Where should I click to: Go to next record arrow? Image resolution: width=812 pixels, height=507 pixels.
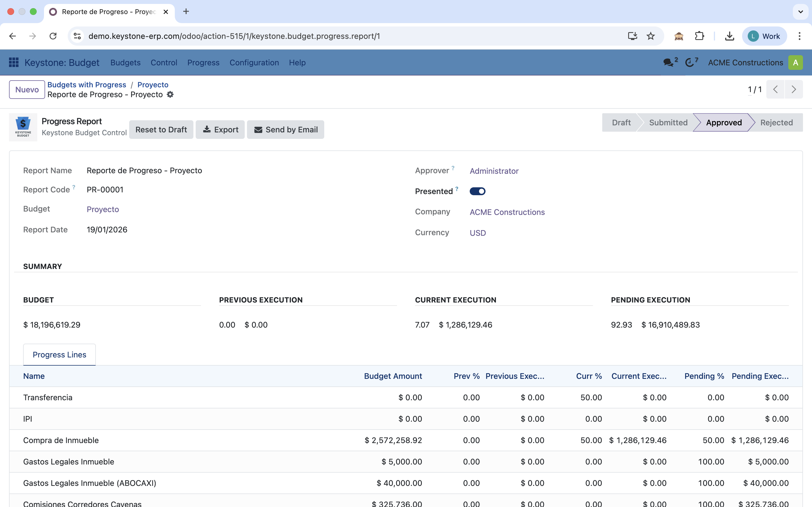pyautogui.click(x=794, y=89)
